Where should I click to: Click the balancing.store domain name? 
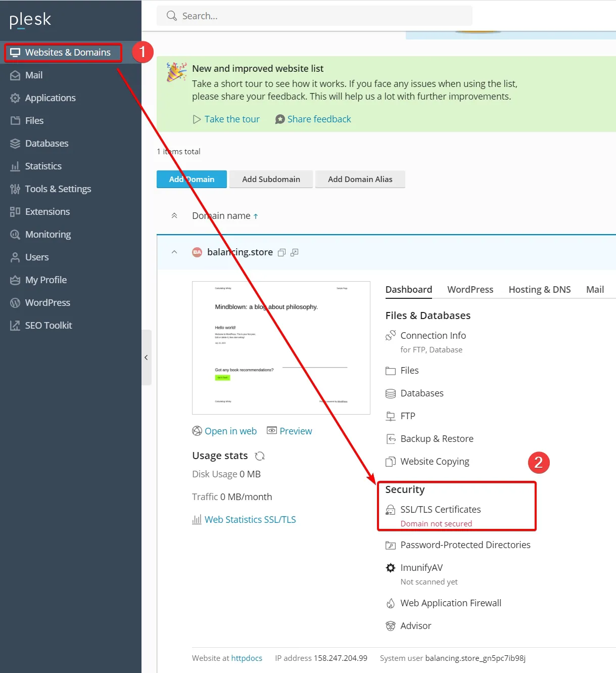click(240, 252)
